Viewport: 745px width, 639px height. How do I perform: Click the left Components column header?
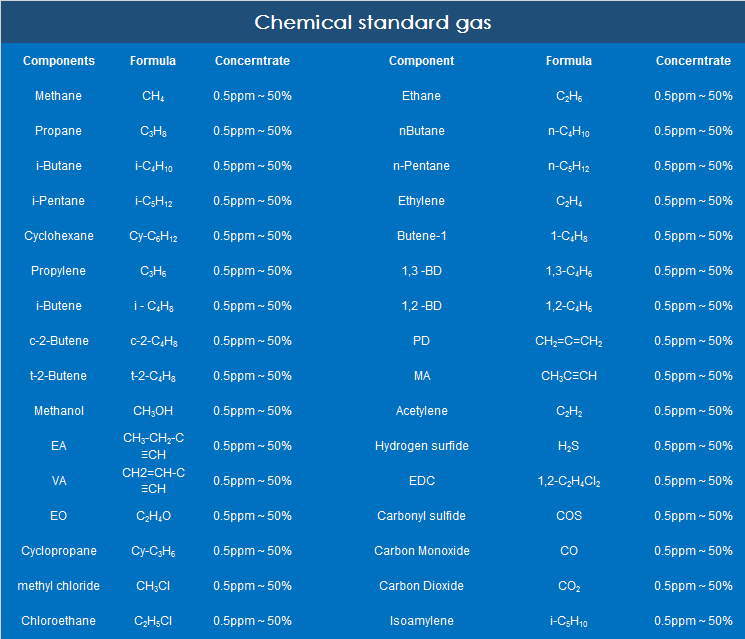point(59,61)
